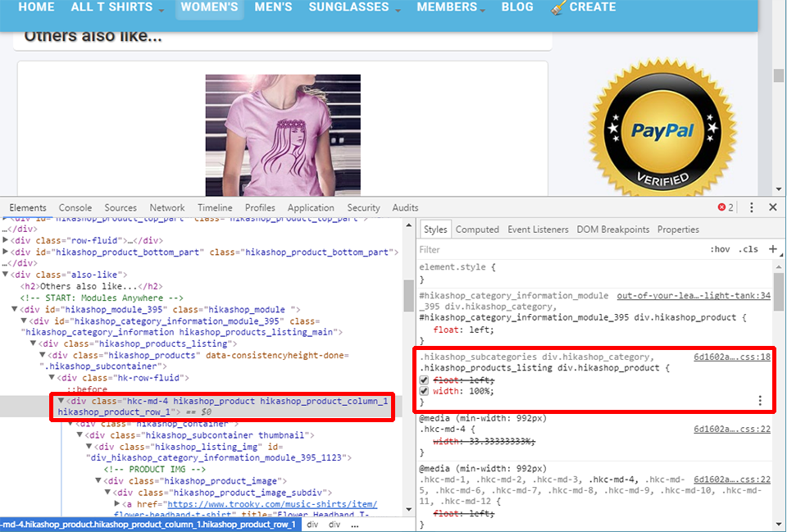Click the plus New Style Rule icon
The image size is (787, 532).
[772, 249]
